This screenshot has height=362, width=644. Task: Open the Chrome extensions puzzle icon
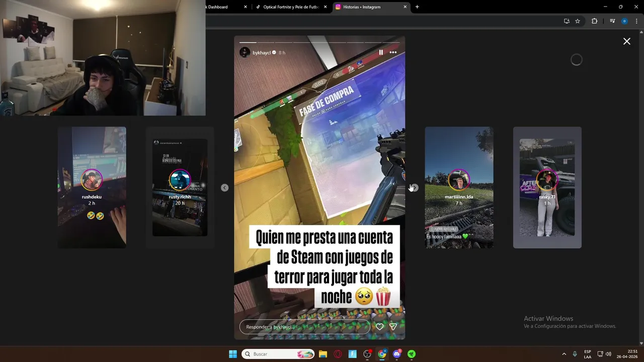coord(594,21)
